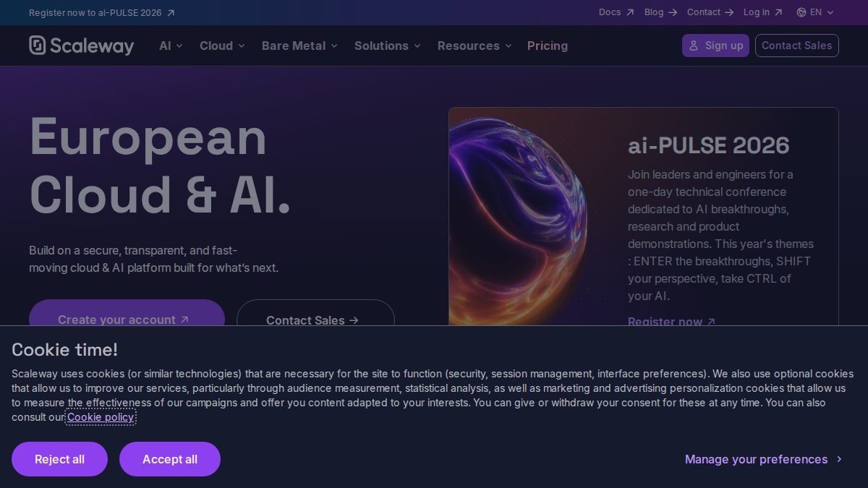The width and height of the screenshot is (868, 488).
Task: Click the external arrow icon next to Log in
Action: 778,12
